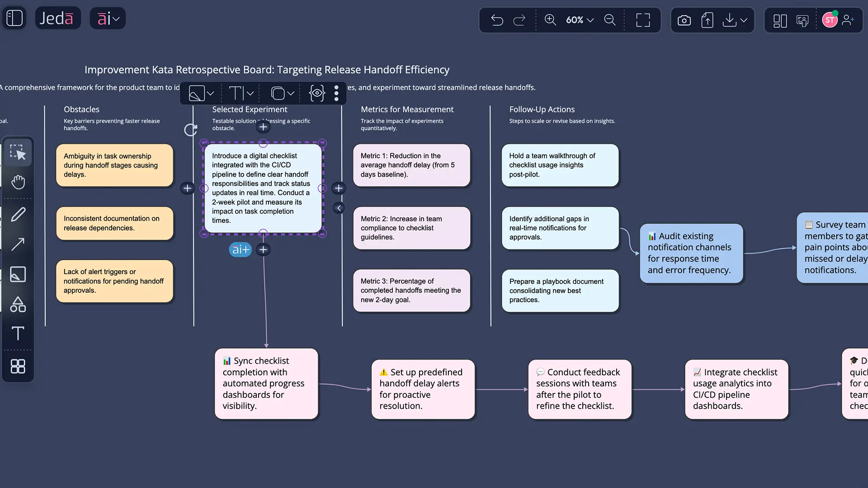The height and width of the screenshot is (488, 868).
Task: Open the 60% zoom level dropdown
Action: tap(580, 20)
